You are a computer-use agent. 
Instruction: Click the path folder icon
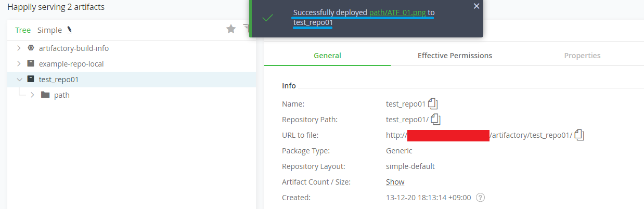tap(45, 95)
